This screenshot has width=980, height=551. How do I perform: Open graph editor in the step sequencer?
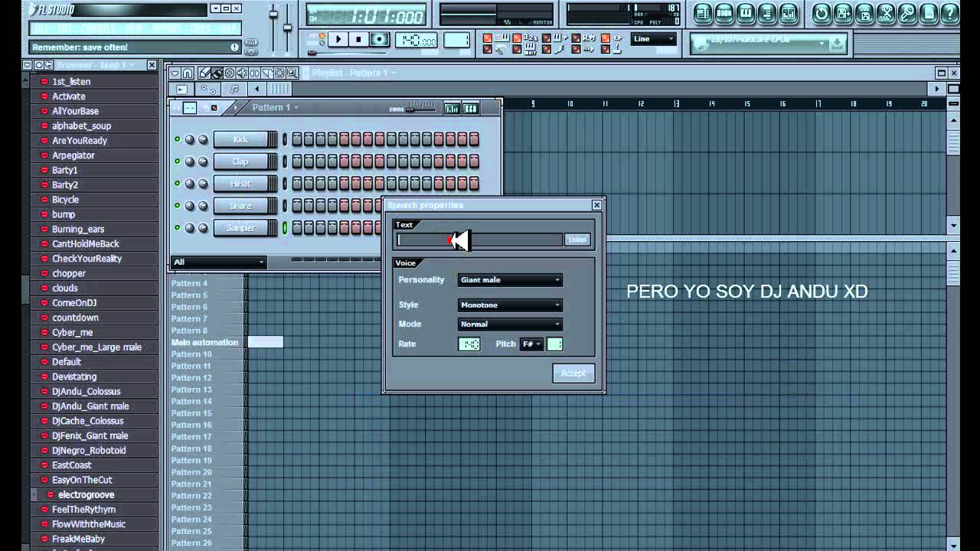coord(452,109)
